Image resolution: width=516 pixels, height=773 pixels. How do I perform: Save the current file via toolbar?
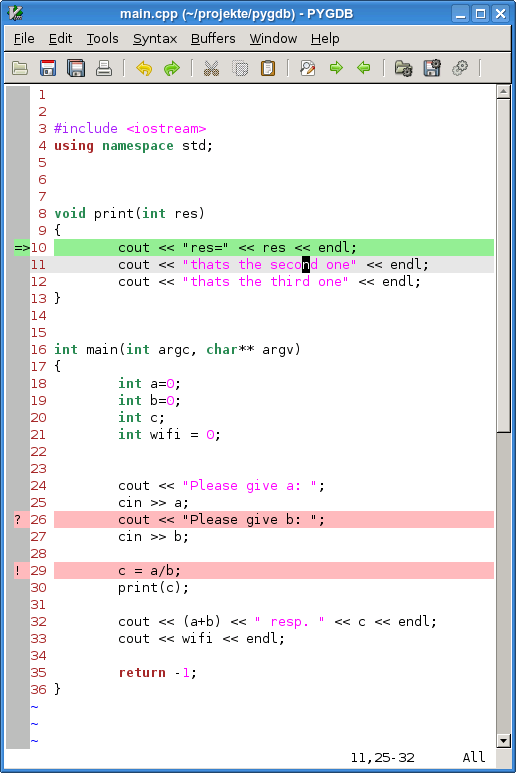(48, 68)
